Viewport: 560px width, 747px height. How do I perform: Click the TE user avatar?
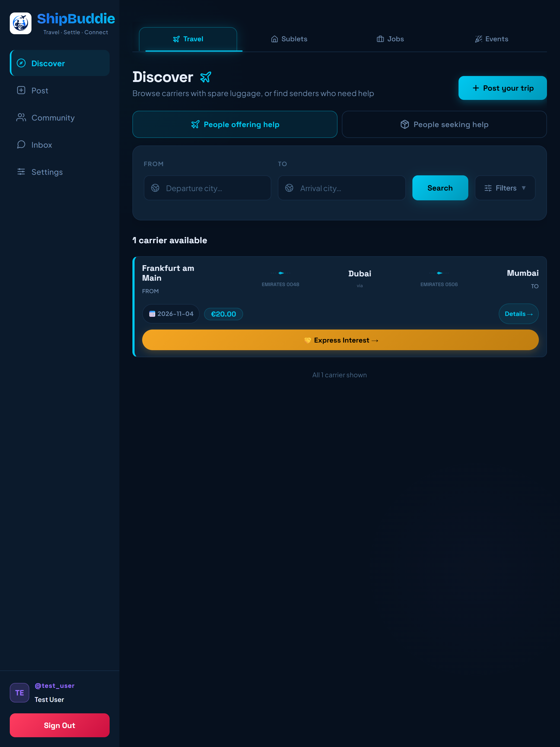coord(20,693)
